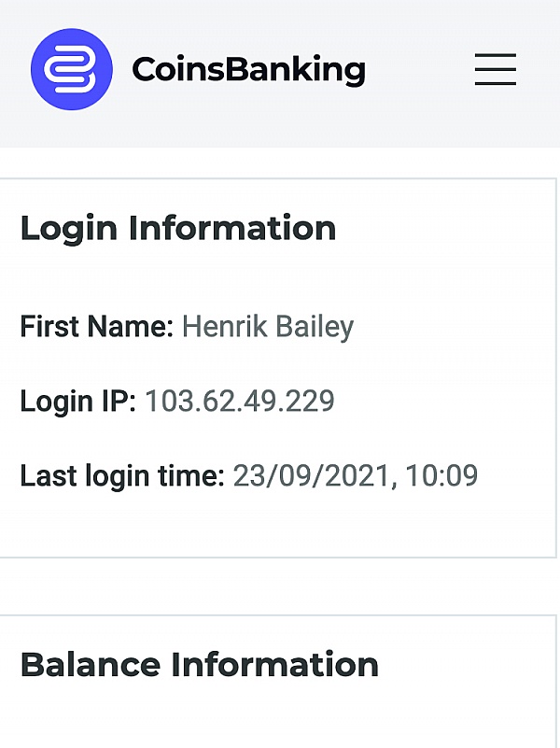
Task: Click the First Name label
Action: (x=97, y=327)
